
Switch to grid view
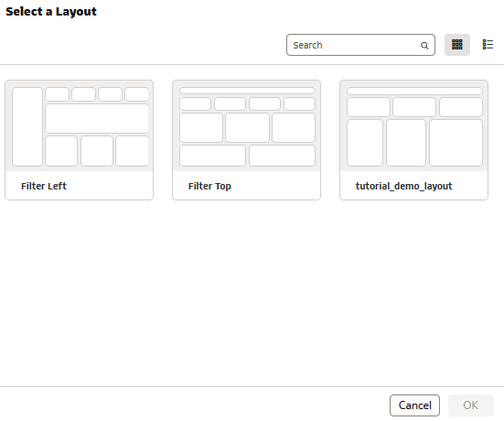pos(457,45)
